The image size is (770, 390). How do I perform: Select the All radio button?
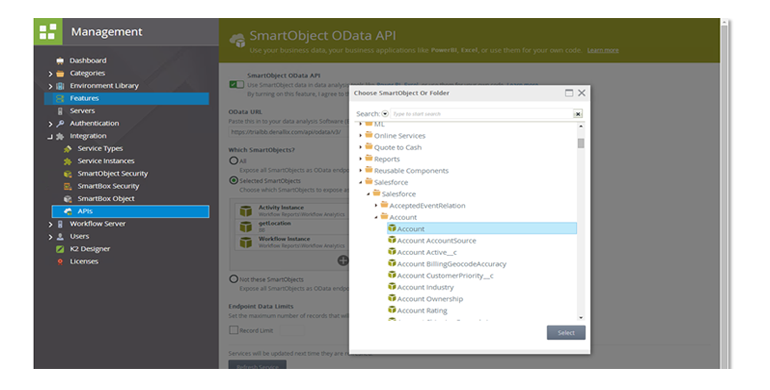(234, 161)
